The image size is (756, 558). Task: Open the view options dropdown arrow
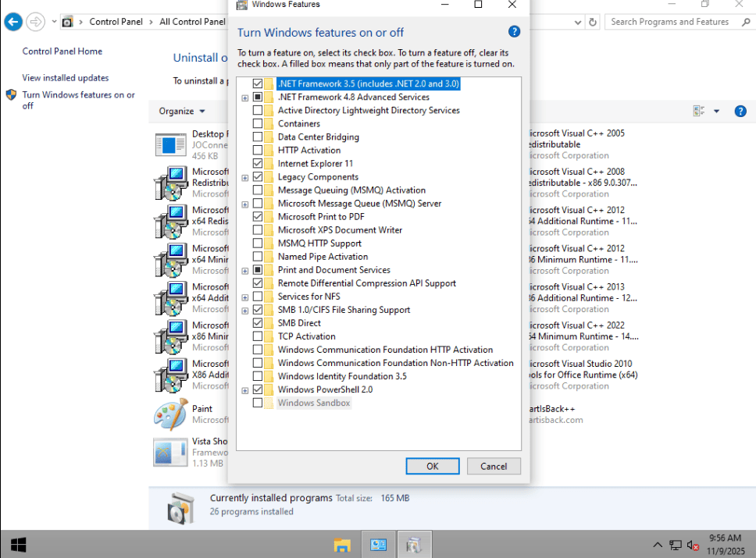point(716,112)
